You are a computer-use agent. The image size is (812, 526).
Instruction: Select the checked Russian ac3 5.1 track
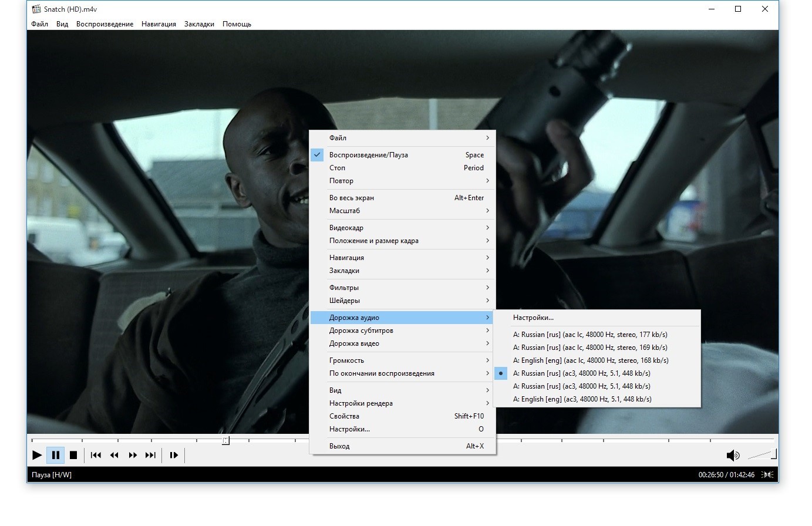597,373
